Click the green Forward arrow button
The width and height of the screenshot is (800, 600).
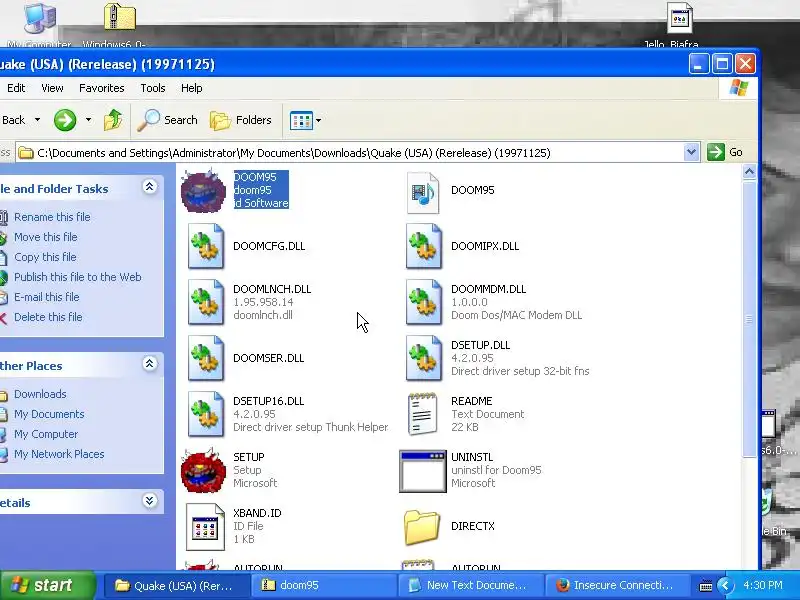(65, 120)
